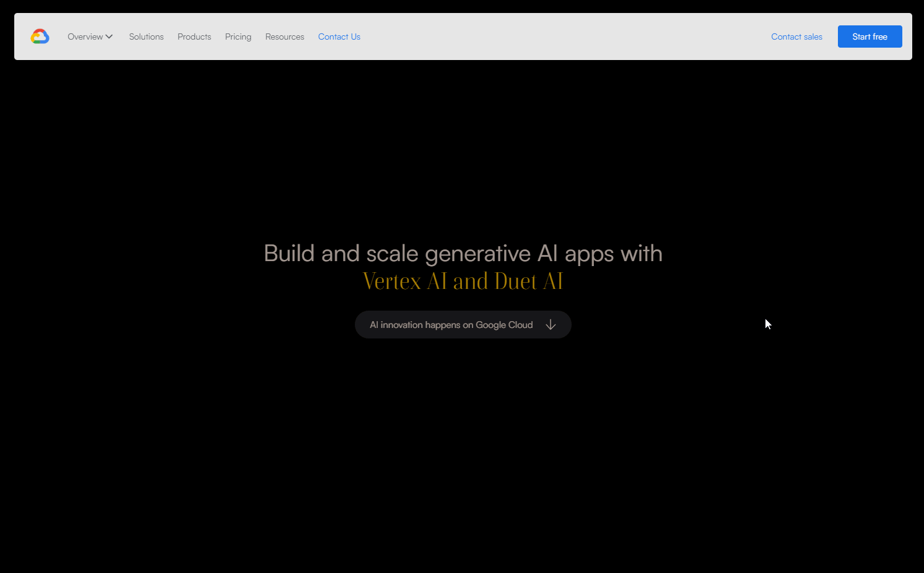Click the AI innovation happens on Google Cloud button
924x573 pixels.
point(463,325)
